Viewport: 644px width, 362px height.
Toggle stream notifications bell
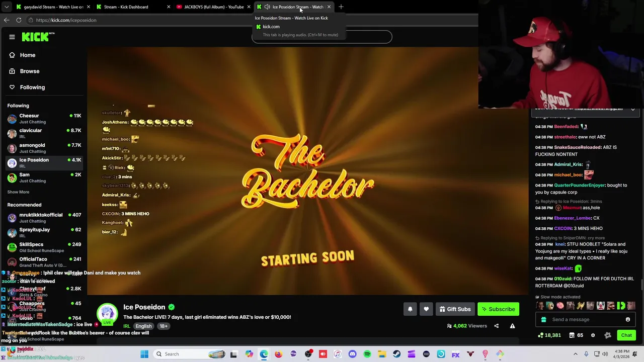(410, 309)
